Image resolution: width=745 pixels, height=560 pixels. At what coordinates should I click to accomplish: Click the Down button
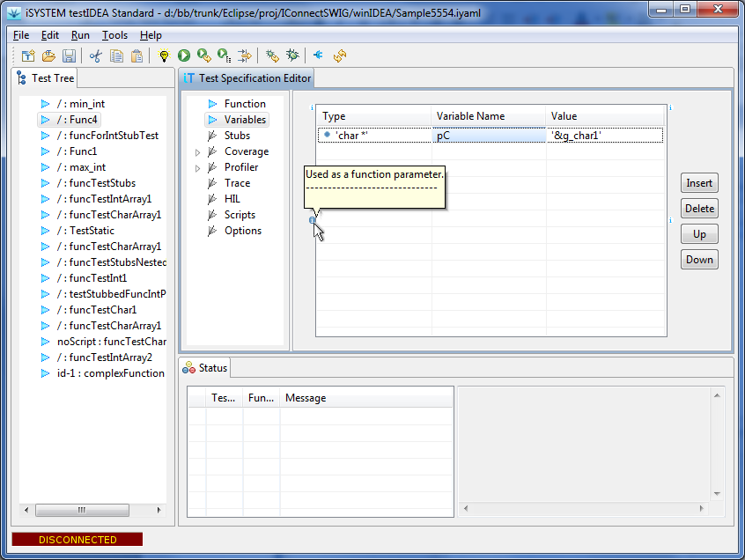(699, 260)
